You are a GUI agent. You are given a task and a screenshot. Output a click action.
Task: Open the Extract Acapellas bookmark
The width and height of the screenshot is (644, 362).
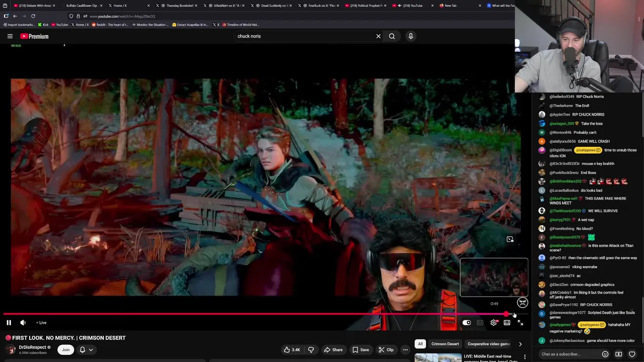coord(190,25)
